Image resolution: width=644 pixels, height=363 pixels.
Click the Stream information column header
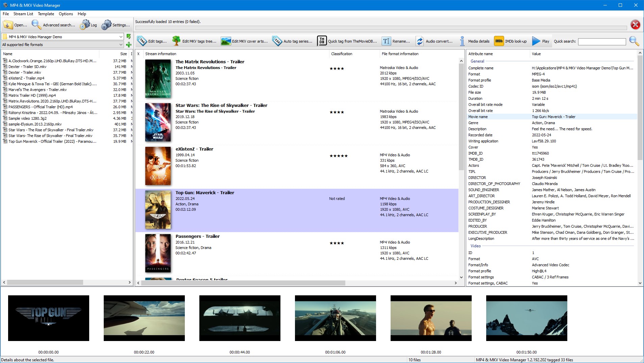coord(236,54)
